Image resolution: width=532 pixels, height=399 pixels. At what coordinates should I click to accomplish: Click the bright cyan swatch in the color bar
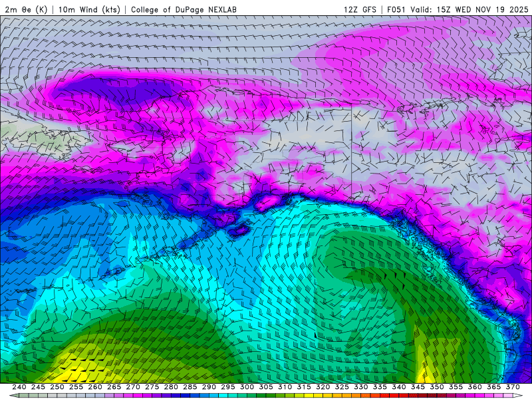[223, 396]
